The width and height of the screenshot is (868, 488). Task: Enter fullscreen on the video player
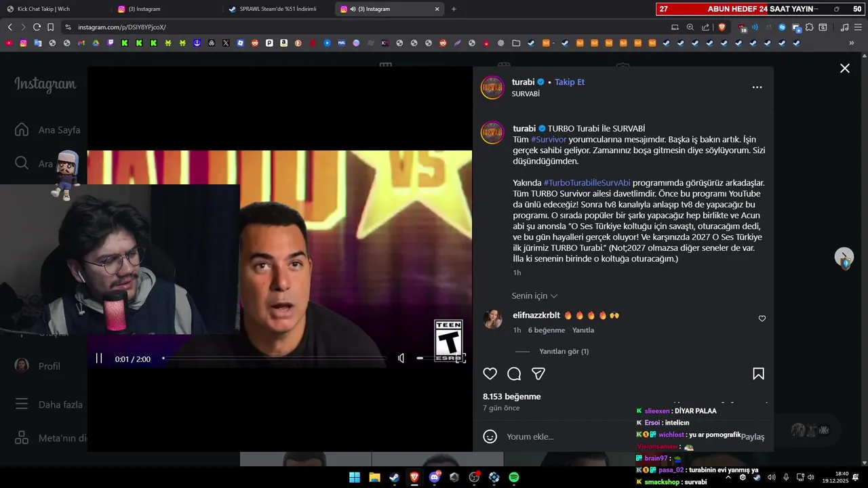pos(460,358)
